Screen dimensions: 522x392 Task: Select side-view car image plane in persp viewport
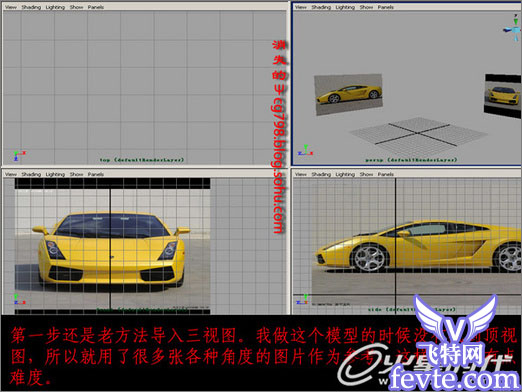pos(349,94)
